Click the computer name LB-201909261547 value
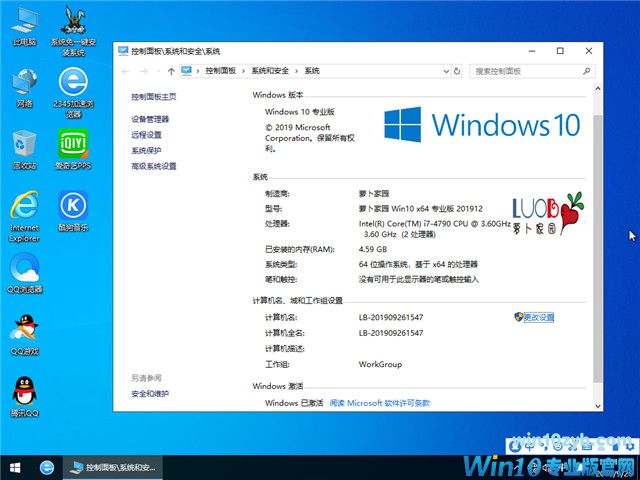 [391, 317]
